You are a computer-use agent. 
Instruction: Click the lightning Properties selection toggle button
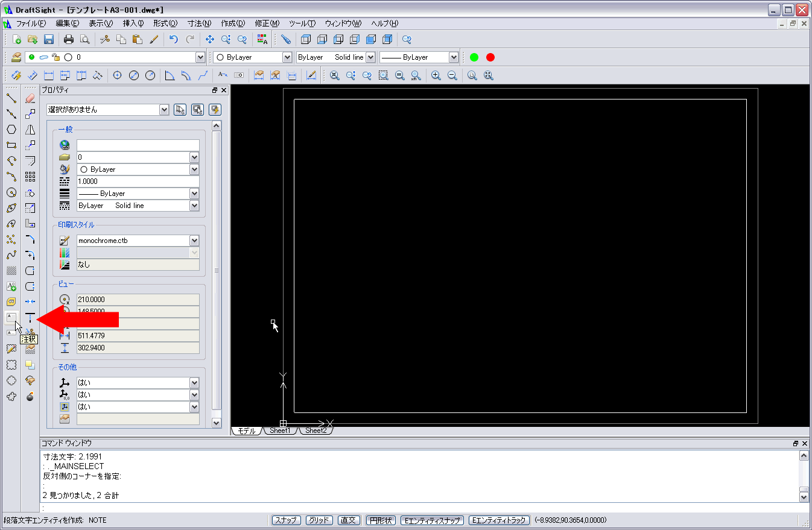[x=215, y=110]
